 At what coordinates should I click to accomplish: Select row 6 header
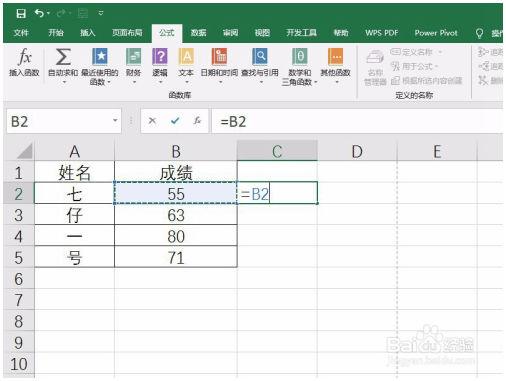[19, 279]
